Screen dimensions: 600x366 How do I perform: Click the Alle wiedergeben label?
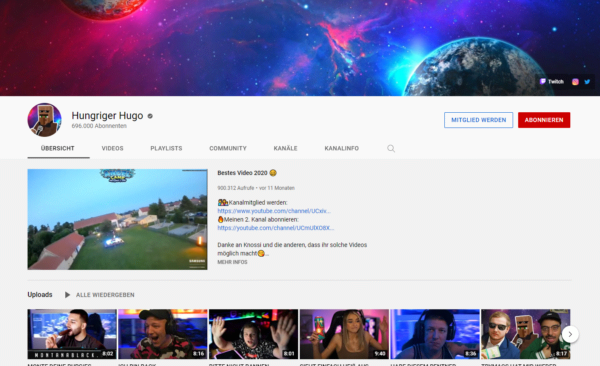pos(105,295)
